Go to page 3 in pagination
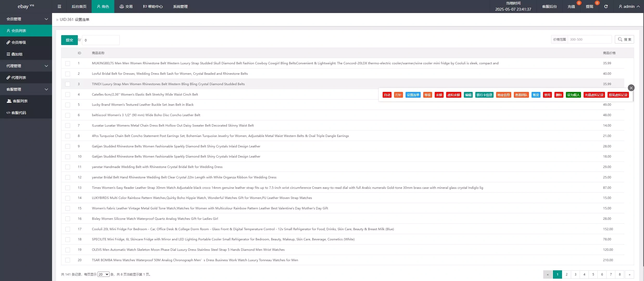 576,274
